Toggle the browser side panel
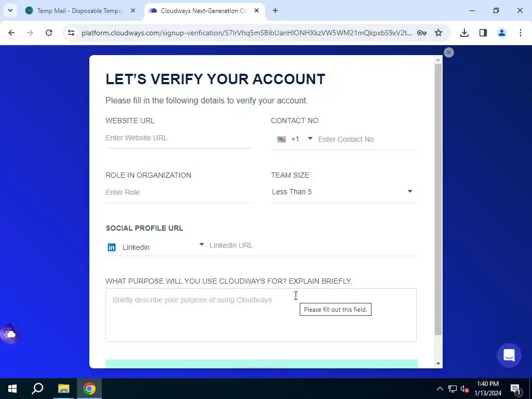The image size is (532, 399). [483, 33]
